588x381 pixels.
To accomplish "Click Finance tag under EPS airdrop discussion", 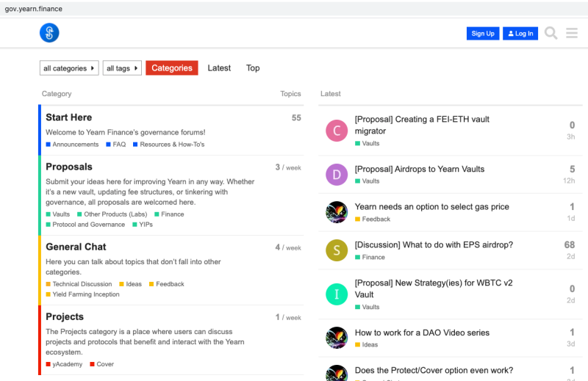I will 370,258.
